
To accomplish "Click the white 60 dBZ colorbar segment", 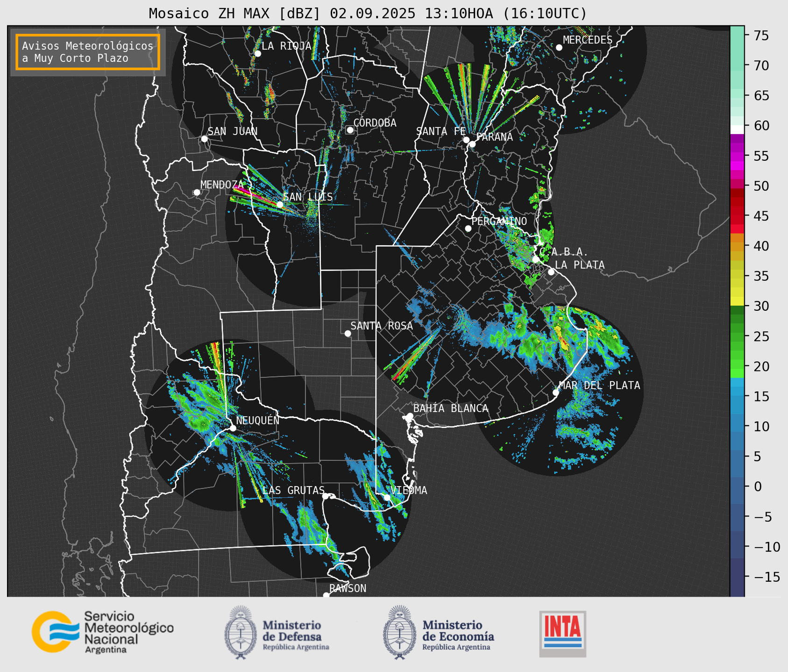I will 737,129.
